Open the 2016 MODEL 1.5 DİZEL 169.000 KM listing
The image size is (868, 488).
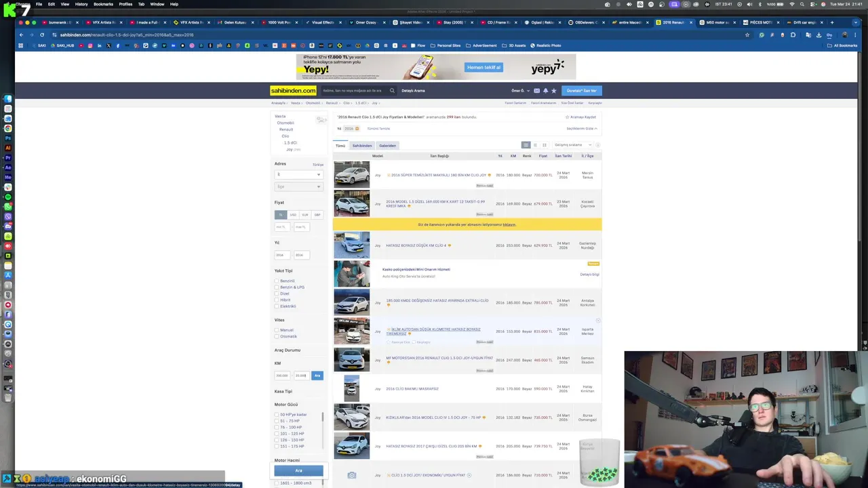pos(435,203)
